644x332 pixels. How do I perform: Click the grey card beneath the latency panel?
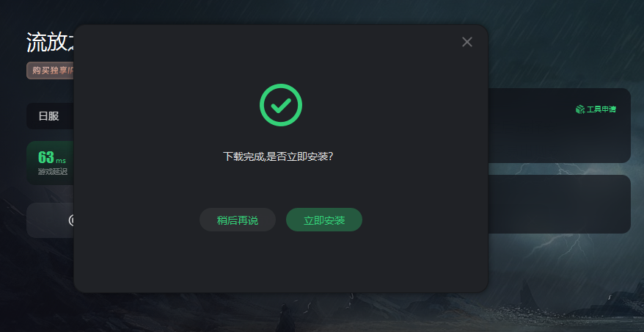[50, 220]
